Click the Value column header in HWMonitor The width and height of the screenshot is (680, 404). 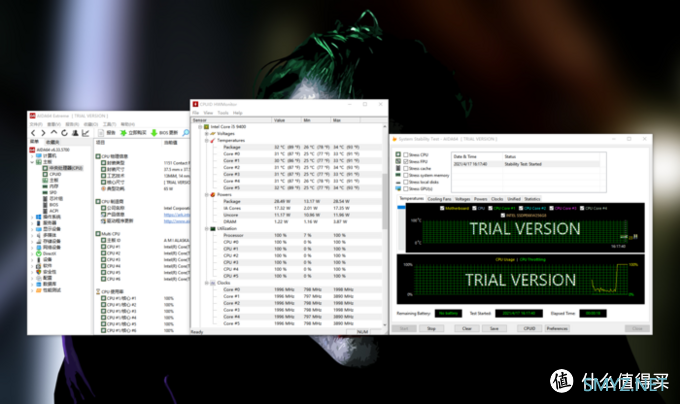tap(286, 120)
